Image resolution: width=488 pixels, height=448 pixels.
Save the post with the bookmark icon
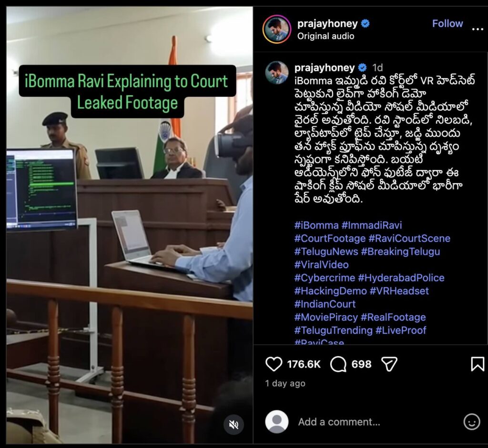click(478, 364)
